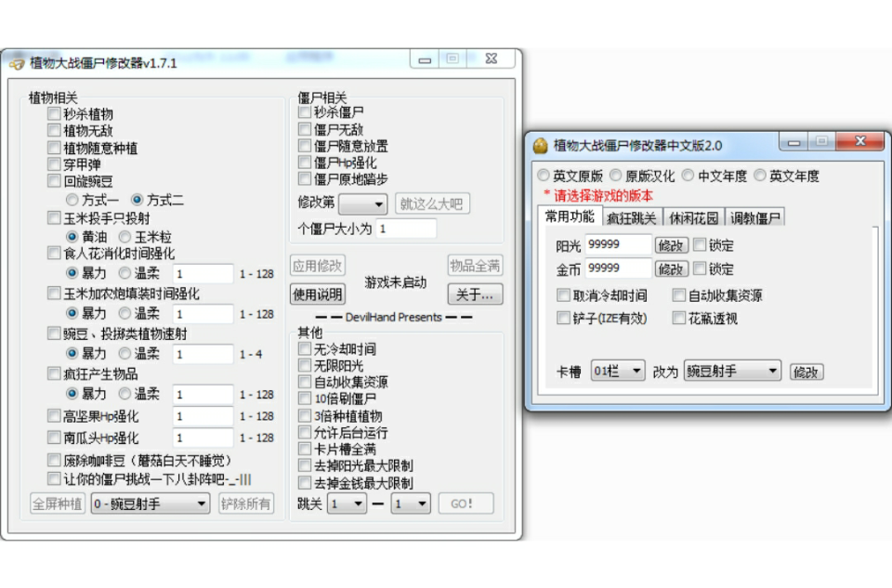
Task: Open the 调教僵尸 tab
Action: (755, 217)
